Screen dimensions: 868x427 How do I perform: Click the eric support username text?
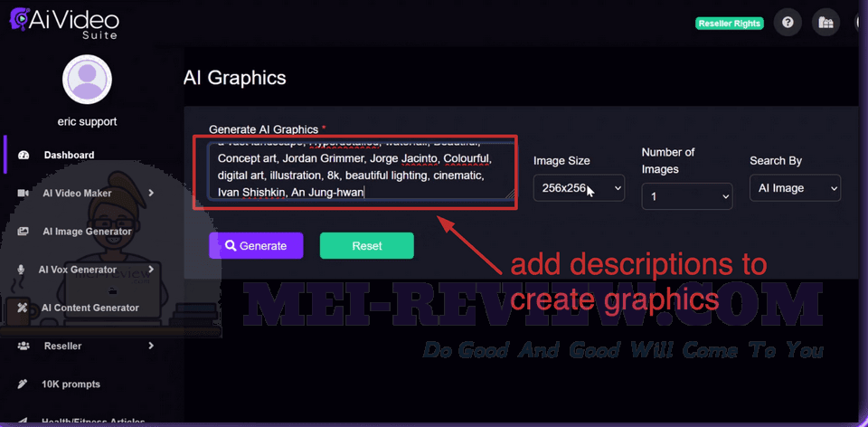click(x=88, y=121)
